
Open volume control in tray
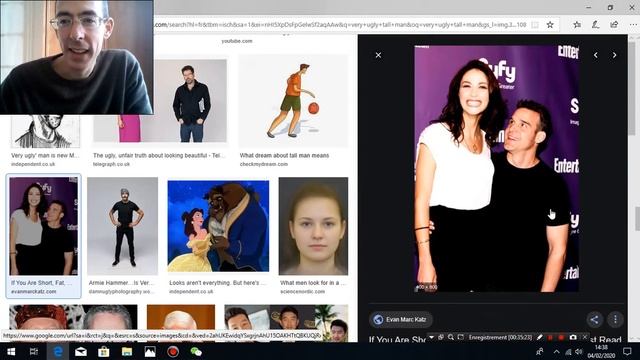click(578, 351)
